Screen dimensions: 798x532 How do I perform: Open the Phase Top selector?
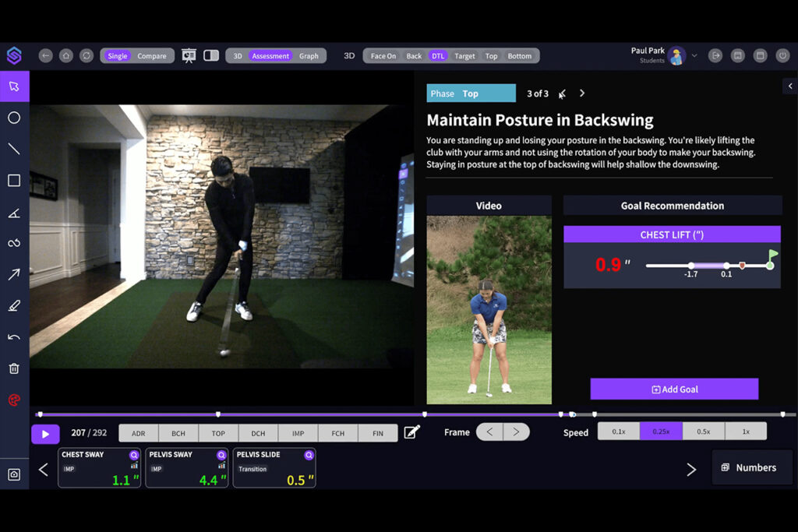pos(471,93)
